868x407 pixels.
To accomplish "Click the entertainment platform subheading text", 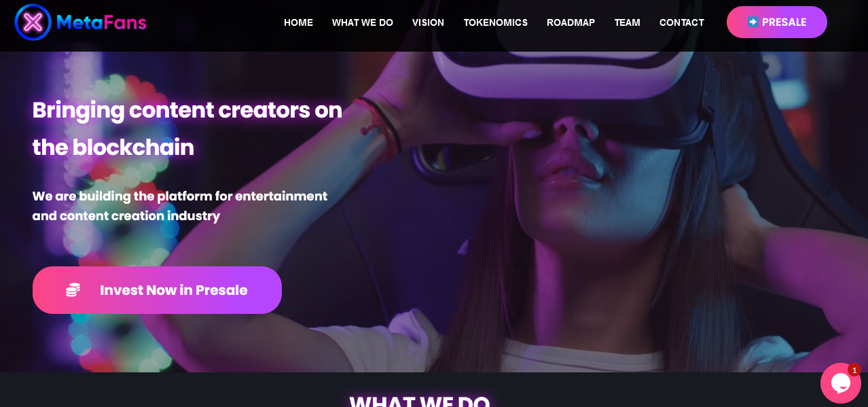I will pyautogui.click(x=180, y=206).
